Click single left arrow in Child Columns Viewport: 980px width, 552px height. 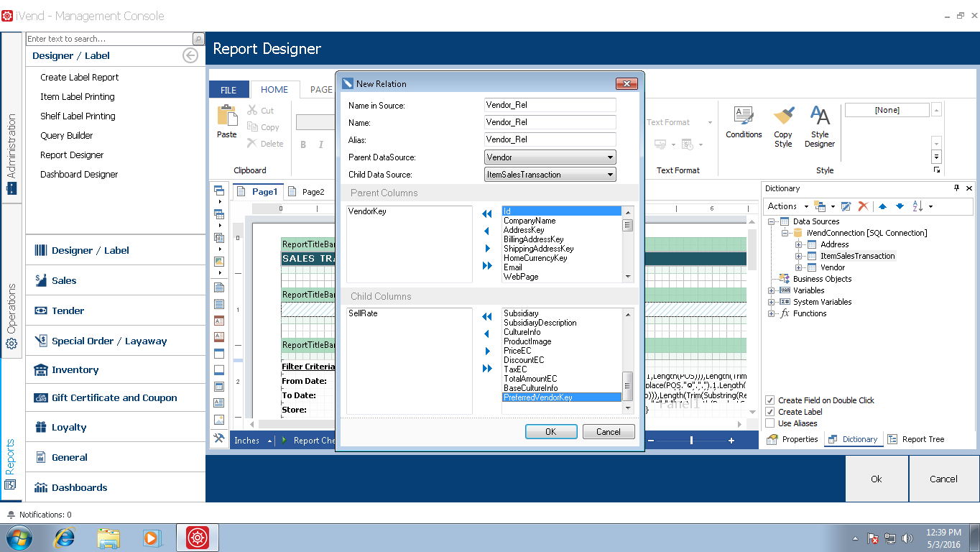click(487, 333)
